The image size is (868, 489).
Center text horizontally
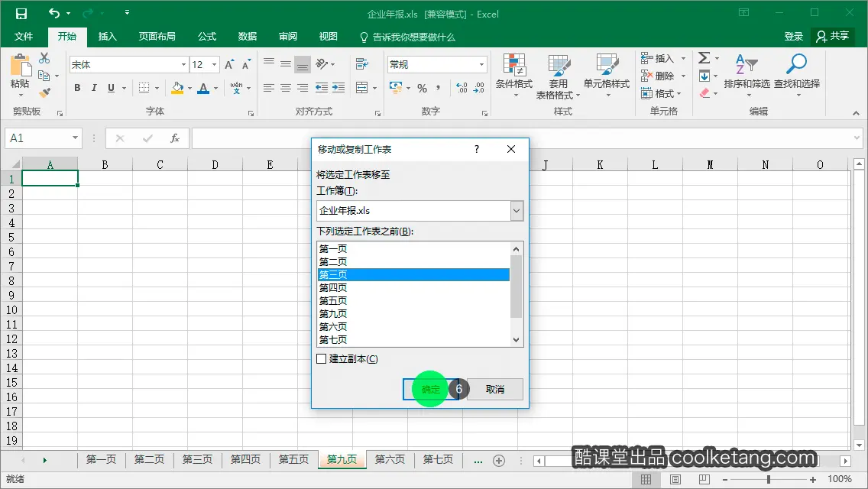pyautogui.click(x=286, y=88)
